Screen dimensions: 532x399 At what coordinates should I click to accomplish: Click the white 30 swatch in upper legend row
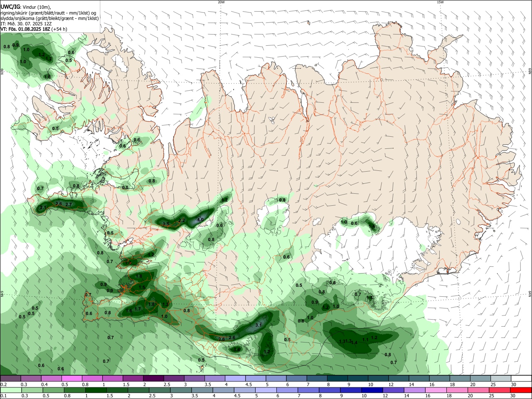[x=521, y=378]
